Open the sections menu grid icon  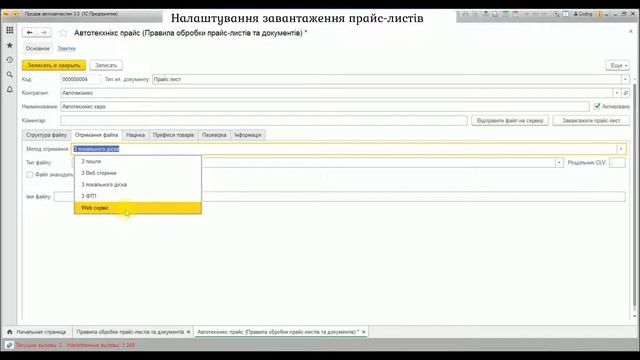point(9,30)
